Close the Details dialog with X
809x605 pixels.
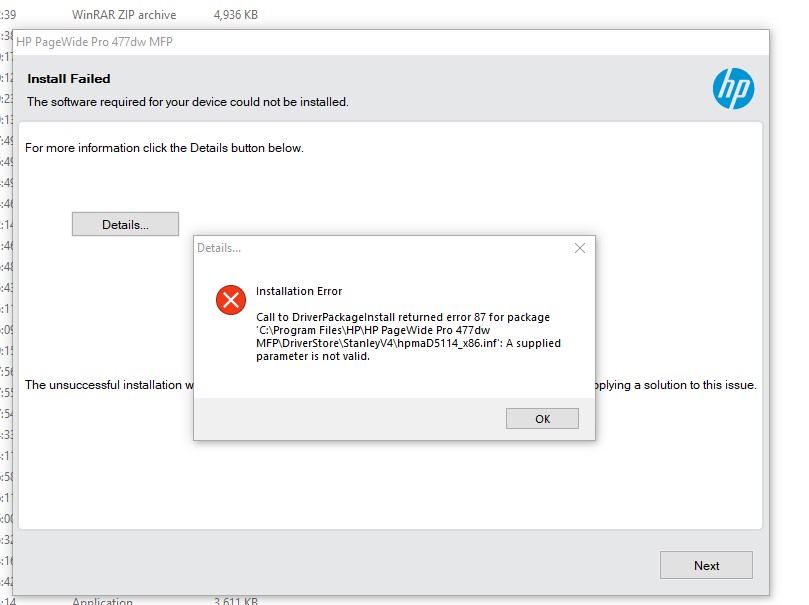[x=579, y=248]
